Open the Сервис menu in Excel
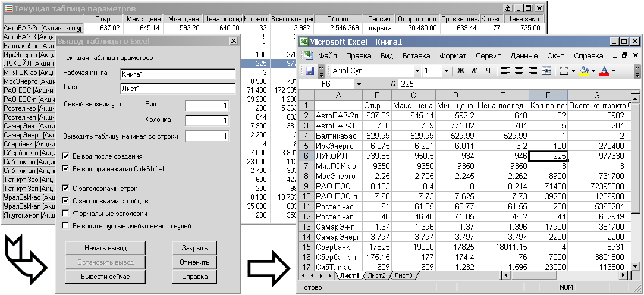Viewport: 644px width, 295px height. click(488, 56)
